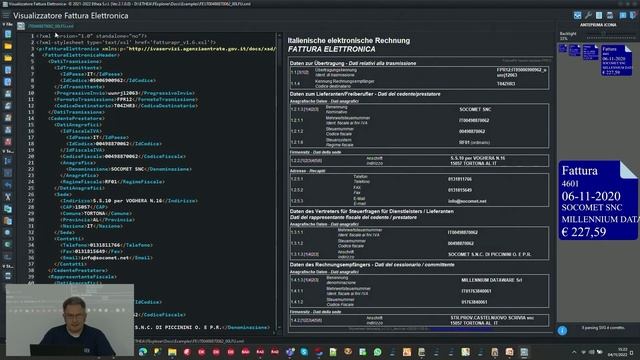
Task: Click the 'ANTEPRIMA ICONA' panel title
Action: point(598,25)
